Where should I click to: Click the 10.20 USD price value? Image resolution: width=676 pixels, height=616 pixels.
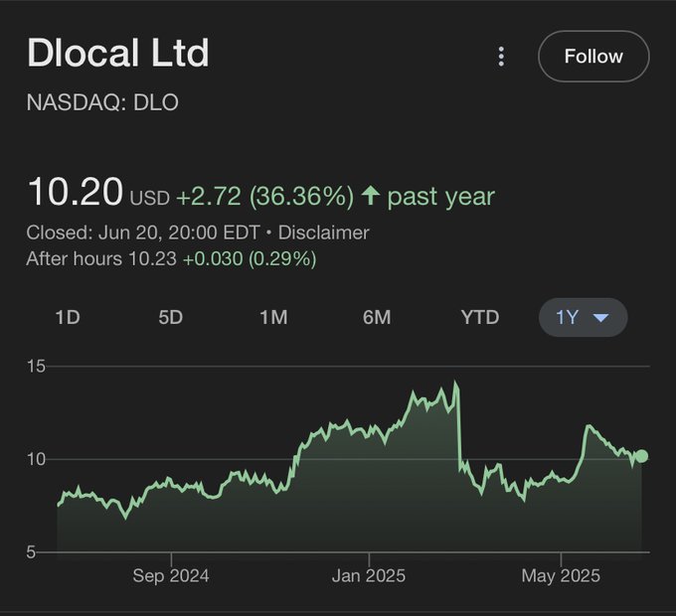[98, 192]
